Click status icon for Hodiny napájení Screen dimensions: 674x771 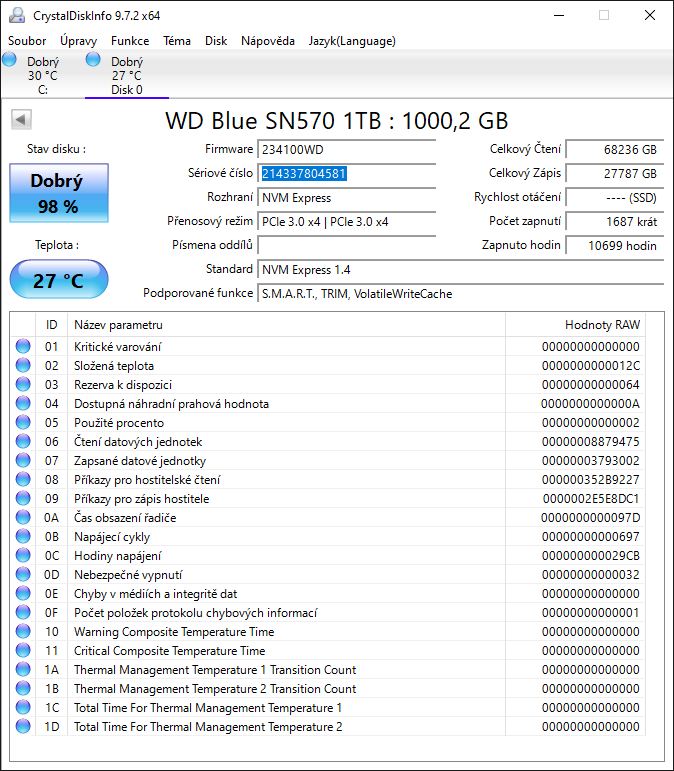click(23, 555)
